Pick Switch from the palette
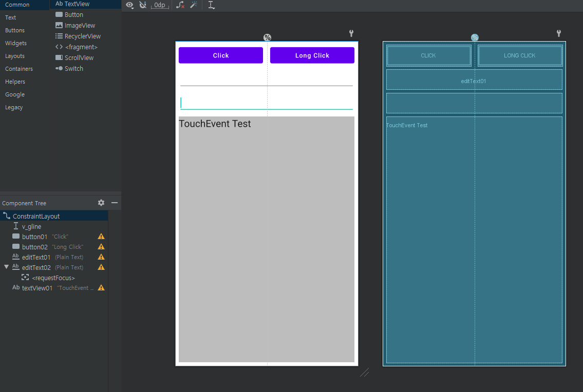This screenshot has width=583, height=392. (85, 68)
